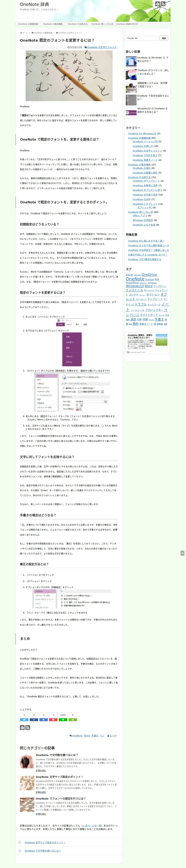Viewport: 186px width, 868px height.
Task: Click the OneNote の基礎知識 breadcrumb link
Action: tap(43, 33)
